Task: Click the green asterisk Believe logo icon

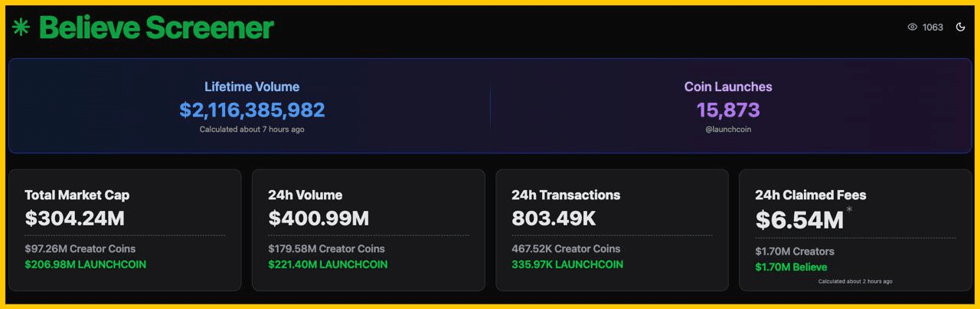Action: pyautogui.click(x=21, y=28)
